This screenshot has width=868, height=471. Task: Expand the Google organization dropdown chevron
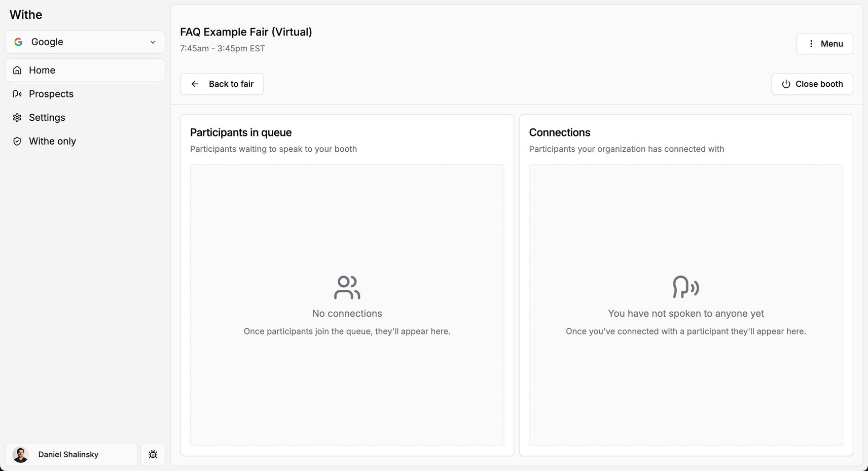[153, 42]
